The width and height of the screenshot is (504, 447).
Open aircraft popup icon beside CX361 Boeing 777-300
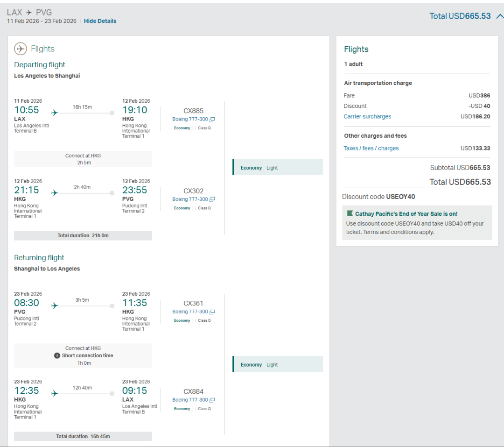tap(212, 312)
